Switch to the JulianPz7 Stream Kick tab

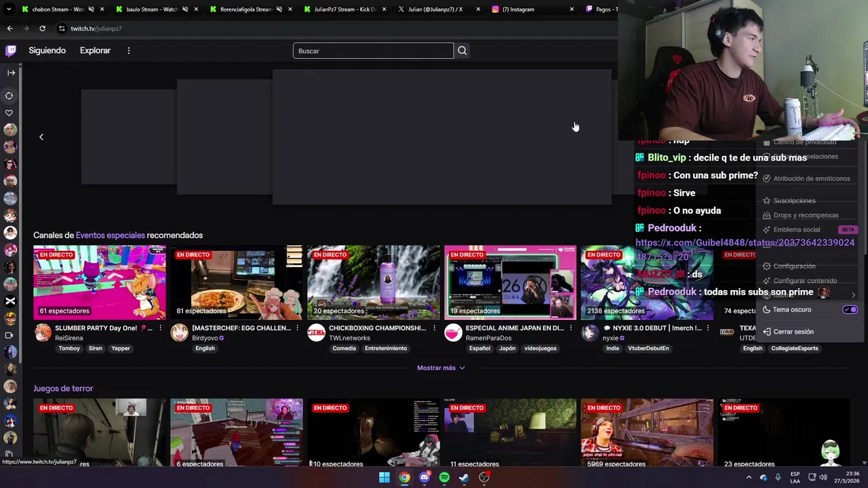(x=346, y=9)
